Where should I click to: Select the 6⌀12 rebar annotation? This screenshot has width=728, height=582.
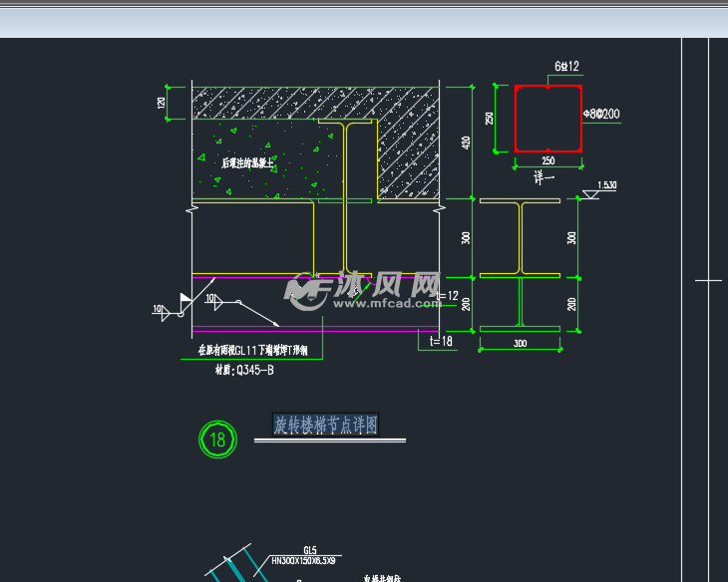[566, 67]
